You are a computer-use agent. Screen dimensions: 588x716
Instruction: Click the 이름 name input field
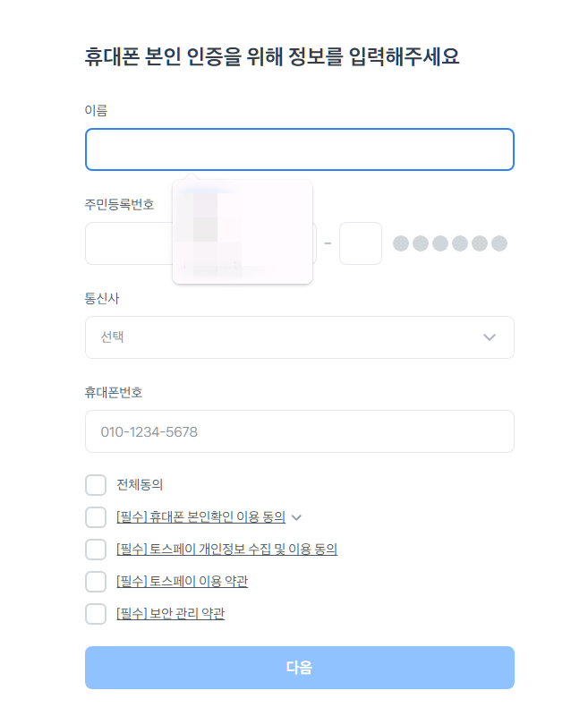coord(300,149)
